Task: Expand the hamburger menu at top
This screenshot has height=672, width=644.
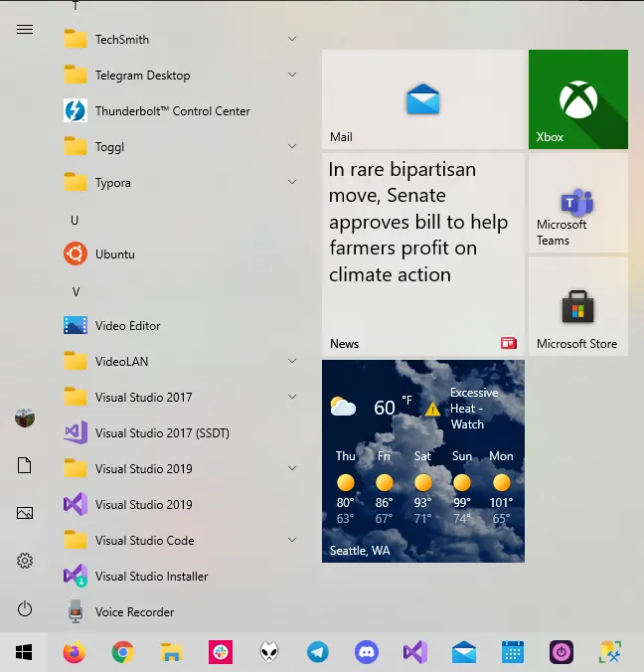Action: pyautogui.click(x=25, y=29)
